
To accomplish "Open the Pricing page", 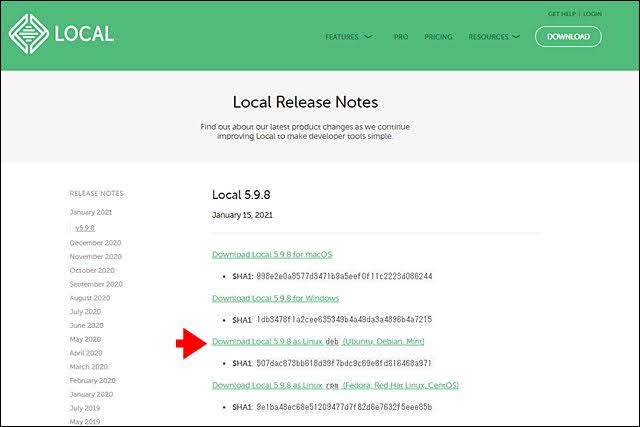I will click(x=438, y=37).
